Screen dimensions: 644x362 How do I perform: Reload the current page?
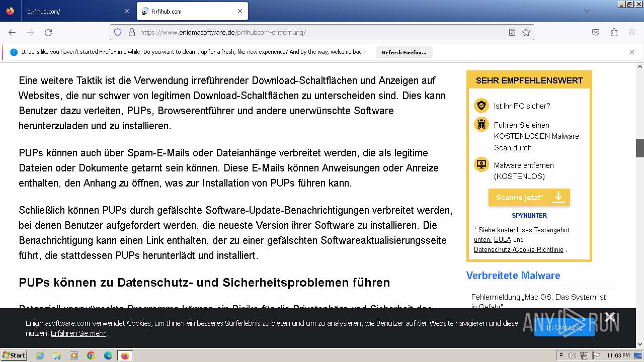point(48,32)
